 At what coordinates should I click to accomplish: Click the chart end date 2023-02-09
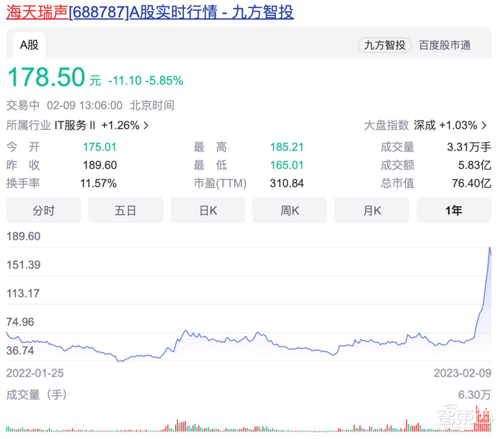tap(462, 373)
